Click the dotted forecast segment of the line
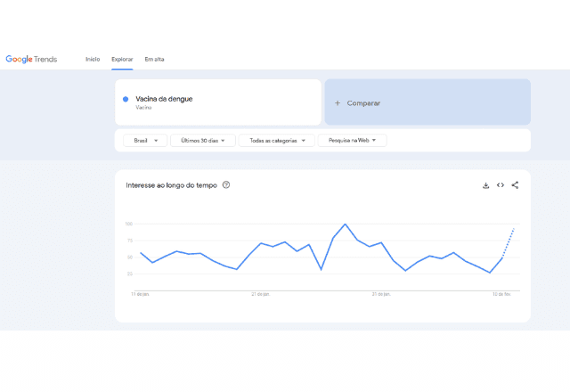The width and height of the screenshot is (570, 392). (x=509, y=242)
